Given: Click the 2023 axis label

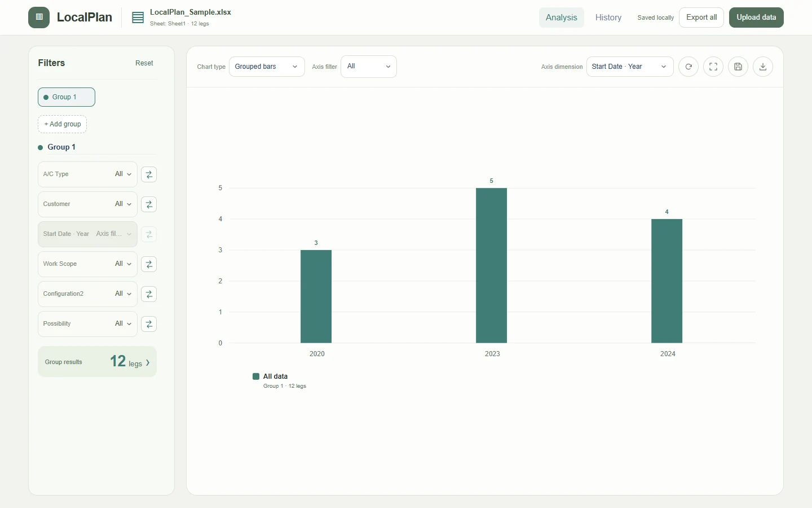Looking at the screenshot, I should (x=492, y=354).
